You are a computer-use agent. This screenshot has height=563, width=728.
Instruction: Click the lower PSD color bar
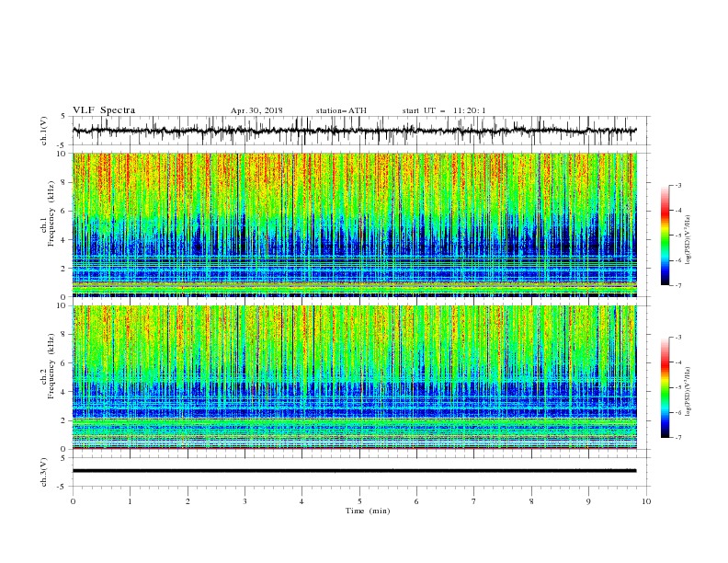pos(665,387)
